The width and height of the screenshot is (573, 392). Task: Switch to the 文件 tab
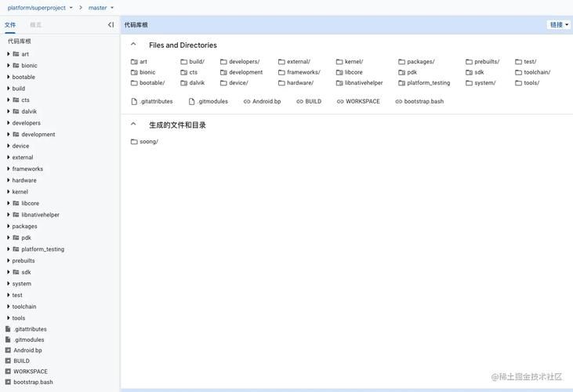click(10, 25)
